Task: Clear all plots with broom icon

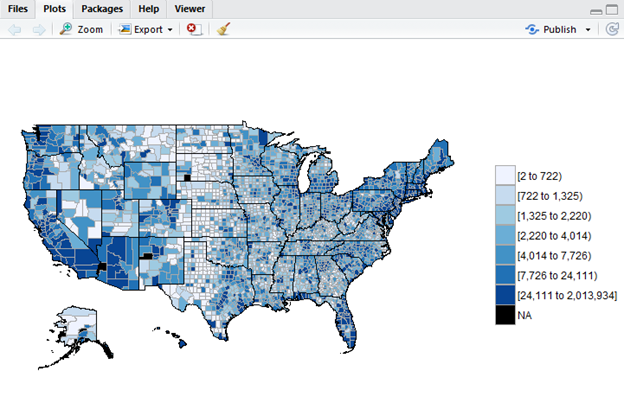Action: click(x=223, y=29)
